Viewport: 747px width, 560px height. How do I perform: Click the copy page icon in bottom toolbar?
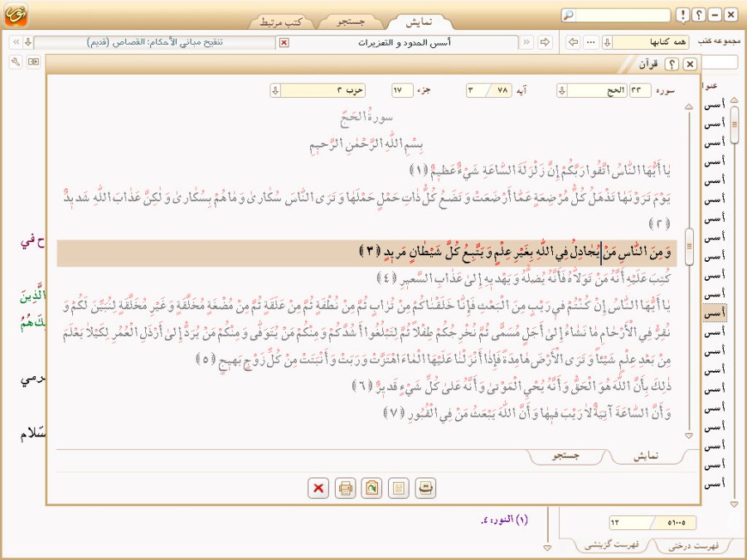[x=400, y=489]
